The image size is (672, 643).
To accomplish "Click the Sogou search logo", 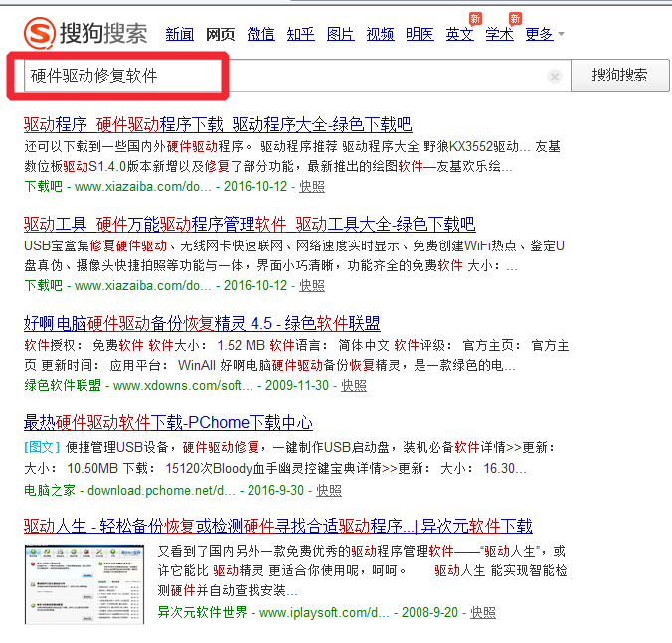I will (x=85, y=33).
